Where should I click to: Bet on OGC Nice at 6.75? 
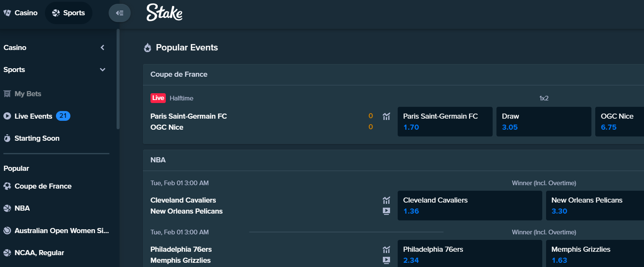click(x=620, y=122)
